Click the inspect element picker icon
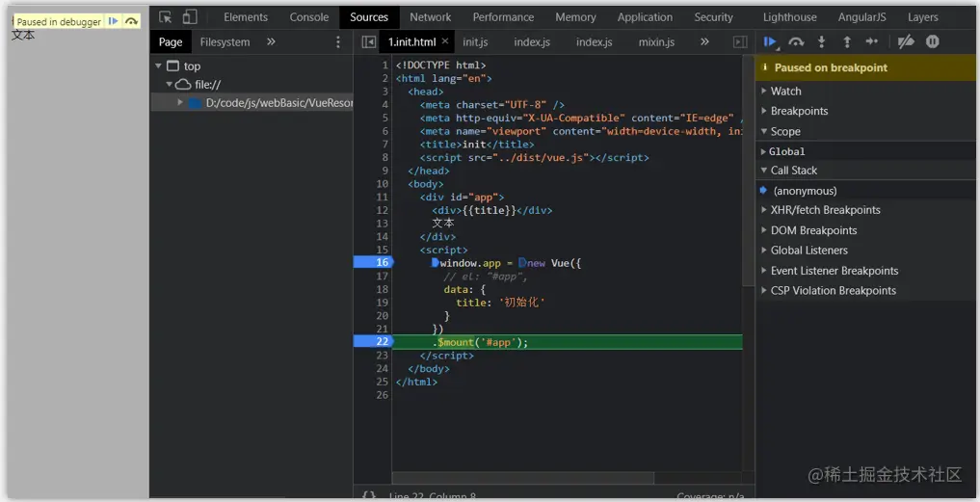Image resolution: width=980 pixels, height=502 pixels. click(x=165, y=17)
